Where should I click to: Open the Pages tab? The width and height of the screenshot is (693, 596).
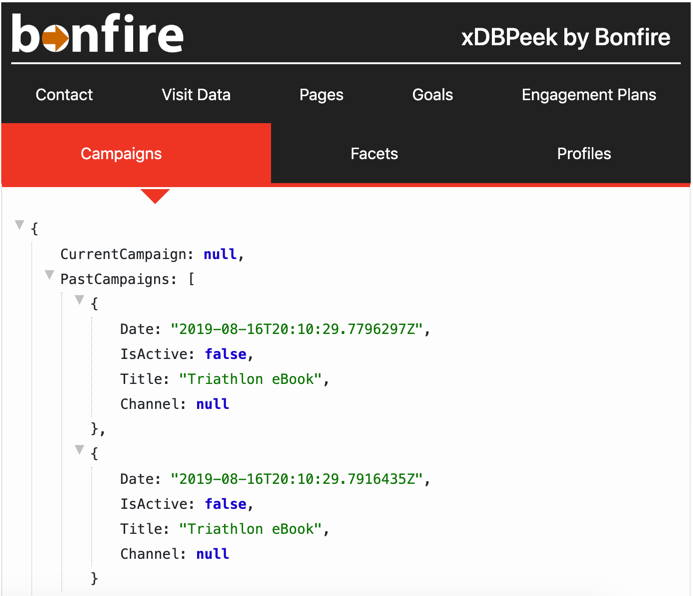click(x=321, y=95)
